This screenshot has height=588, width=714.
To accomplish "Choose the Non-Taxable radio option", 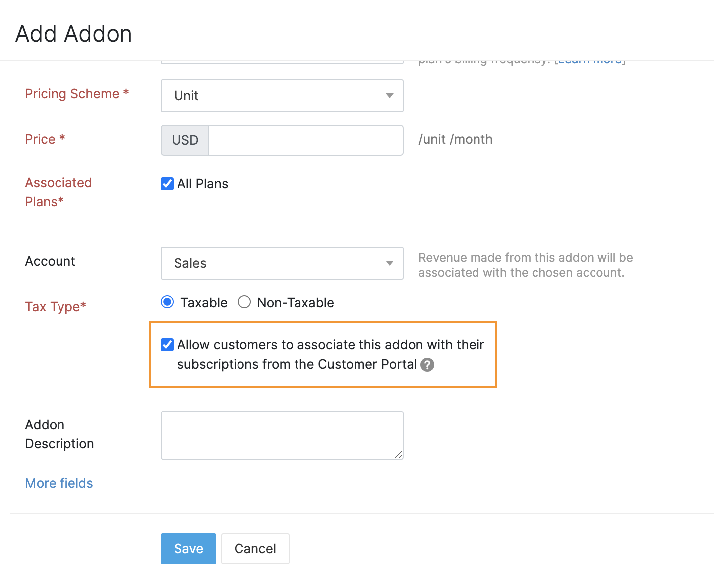I will 244,302.
